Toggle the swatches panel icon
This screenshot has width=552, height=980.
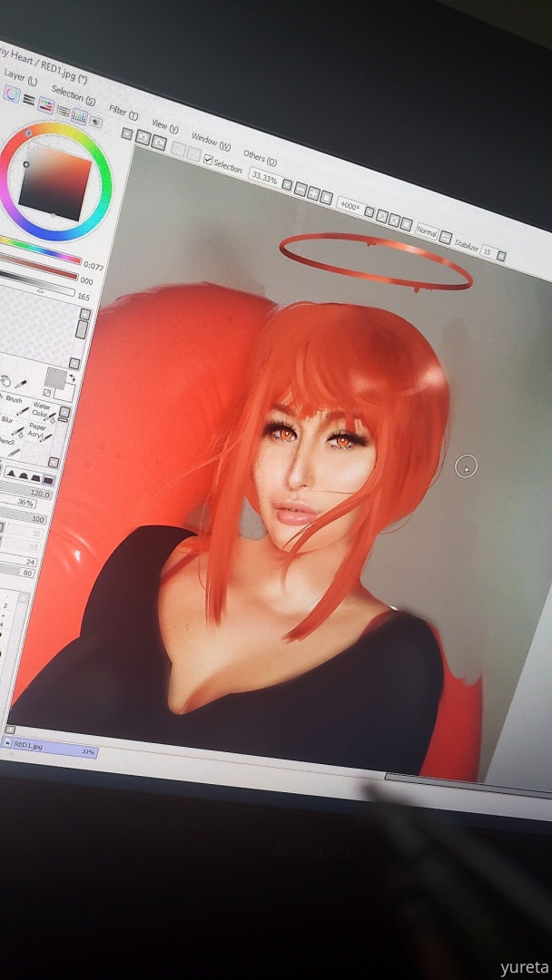point(79,116)
